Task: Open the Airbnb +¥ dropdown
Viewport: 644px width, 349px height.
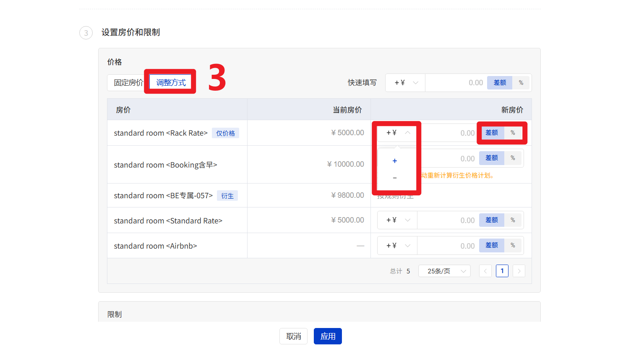Action: 397,245
